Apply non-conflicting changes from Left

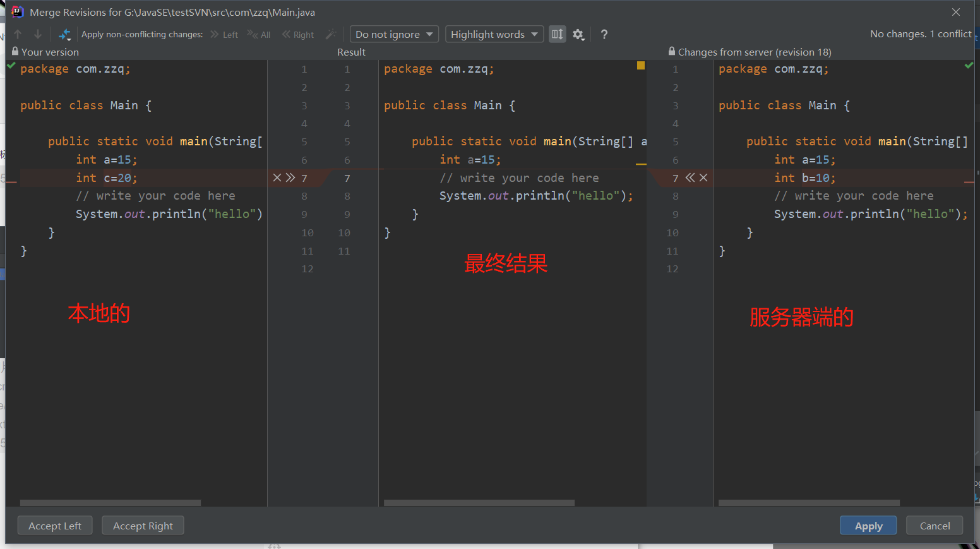[224, 35]
